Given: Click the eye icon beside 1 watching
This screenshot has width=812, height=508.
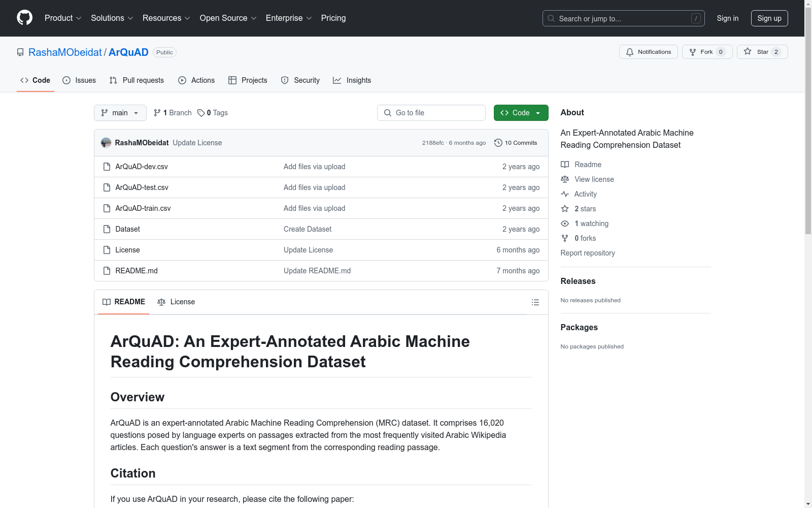Looking at the screenshot, I should pos(565,224).
